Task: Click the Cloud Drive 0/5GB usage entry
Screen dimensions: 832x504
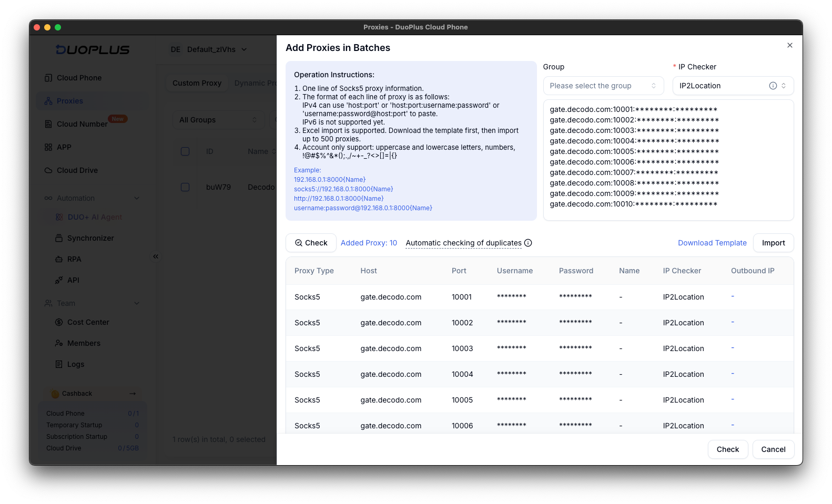Action: click(x=93, y=448)
